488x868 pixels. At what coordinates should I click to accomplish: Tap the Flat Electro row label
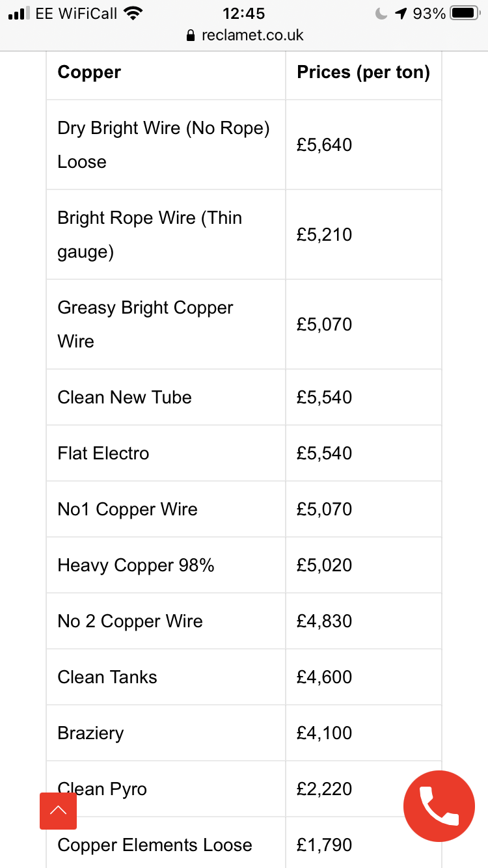[103, 453]
